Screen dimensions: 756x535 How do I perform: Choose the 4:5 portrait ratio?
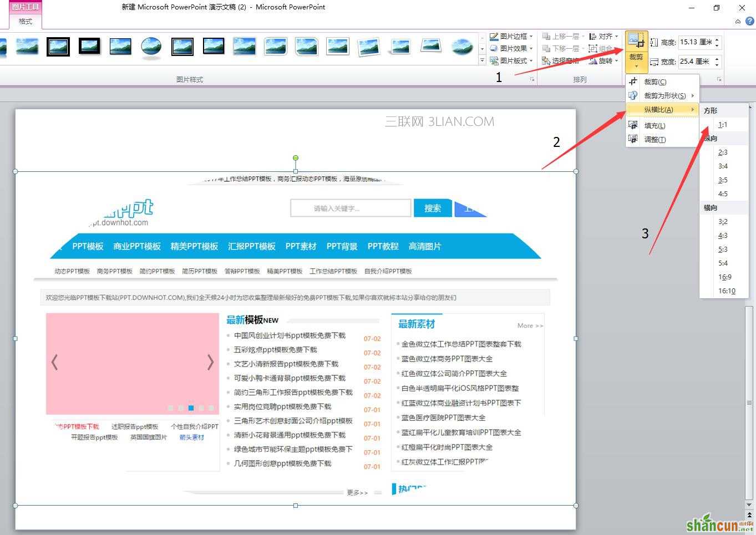[x=723, y=193]
